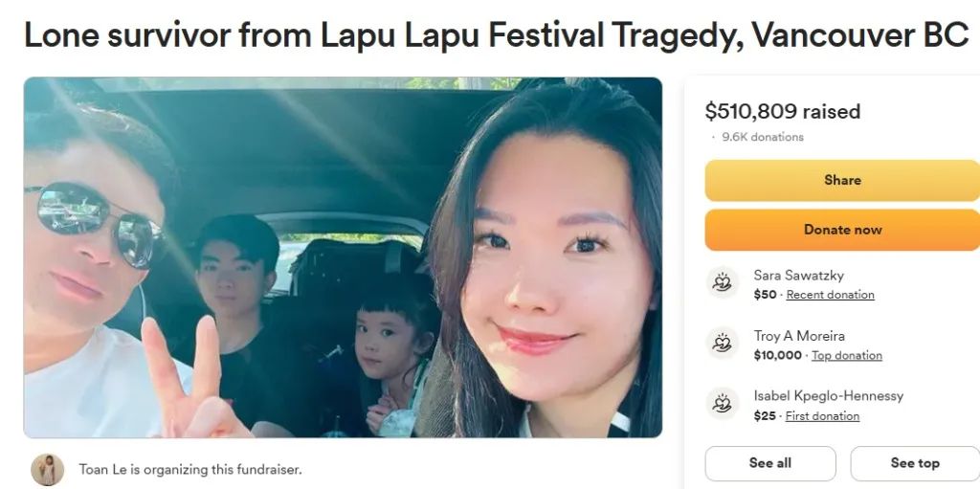Image resolution: width=980 pixels, height=489 pixels.
Task: Follow the Recent donation link
Action: pyautogui.click(x=830, y=295)
